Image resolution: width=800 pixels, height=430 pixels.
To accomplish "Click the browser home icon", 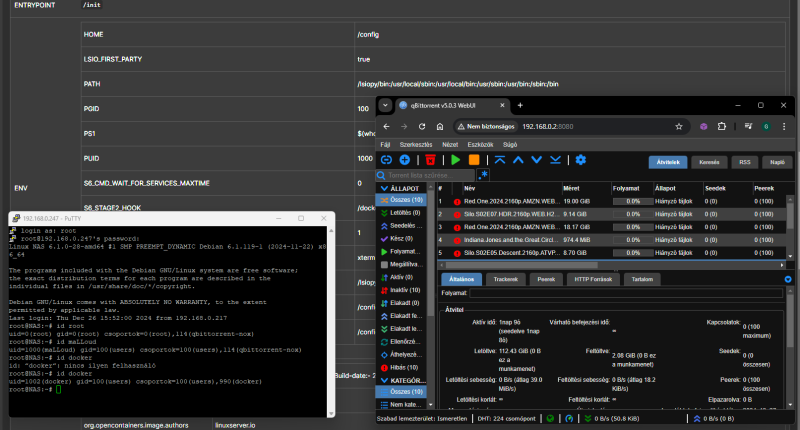I will point(440,127).
